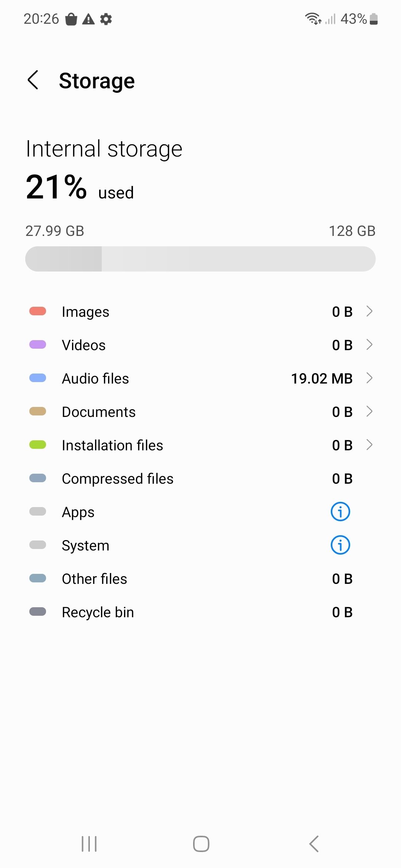401x868 pixels.
Task: Expand Images chevron arrow
Action: pos(369,311)
